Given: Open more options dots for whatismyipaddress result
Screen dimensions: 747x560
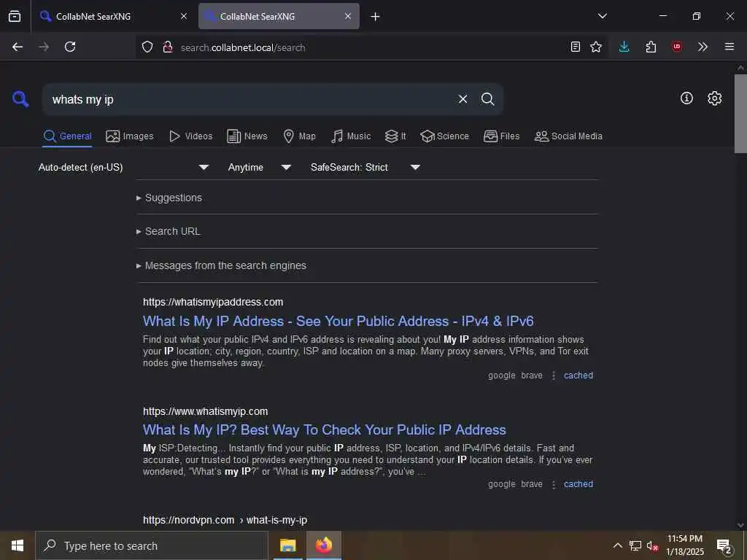Looking at the screenshot, I should coord(553,376).
